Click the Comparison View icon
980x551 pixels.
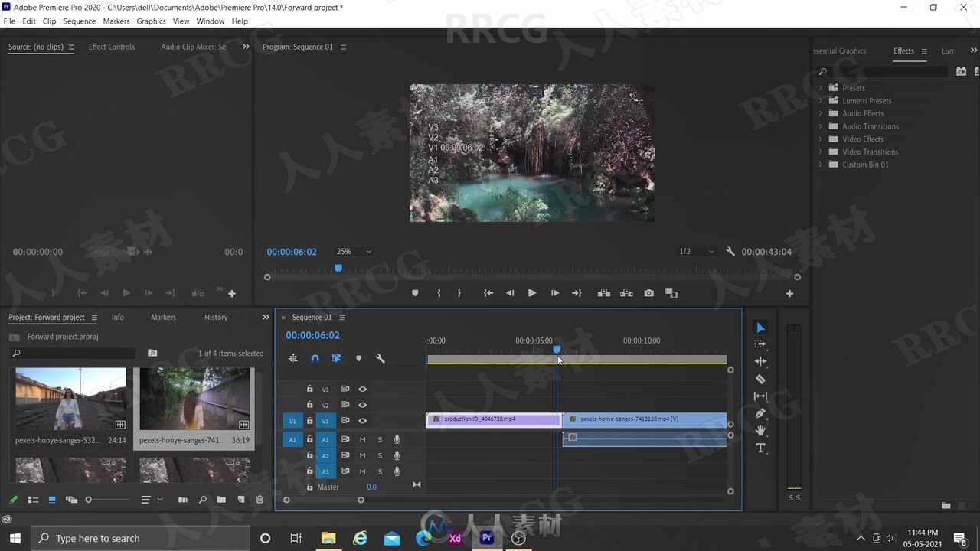click(671, 293)
